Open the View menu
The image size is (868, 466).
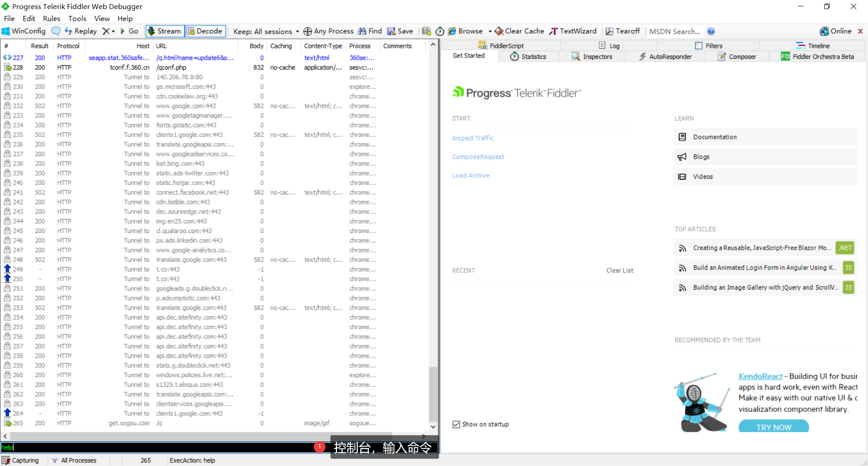click(102, 19)
